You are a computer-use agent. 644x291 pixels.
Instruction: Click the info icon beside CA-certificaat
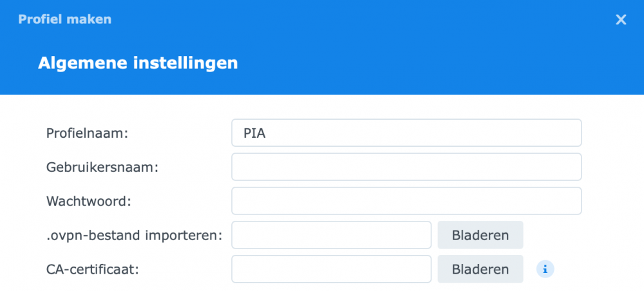(x=545, y=269)
